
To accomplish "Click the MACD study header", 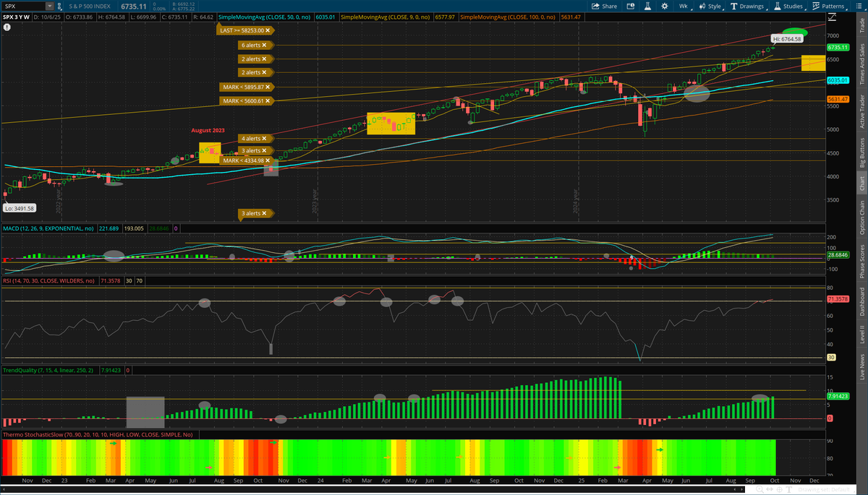I will (x=48, y=228).
